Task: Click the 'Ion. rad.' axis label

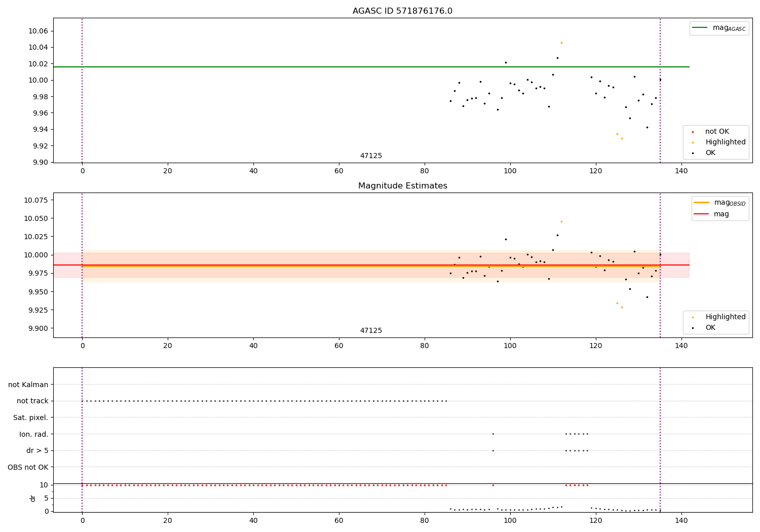Action: coord(34,434)
